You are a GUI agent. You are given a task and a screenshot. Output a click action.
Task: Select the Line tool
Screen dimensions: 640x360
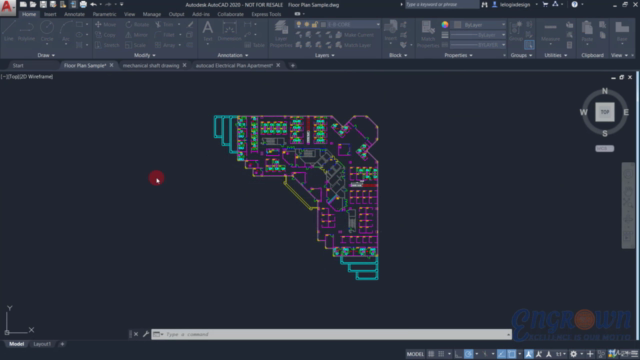[x=9, y=31]
